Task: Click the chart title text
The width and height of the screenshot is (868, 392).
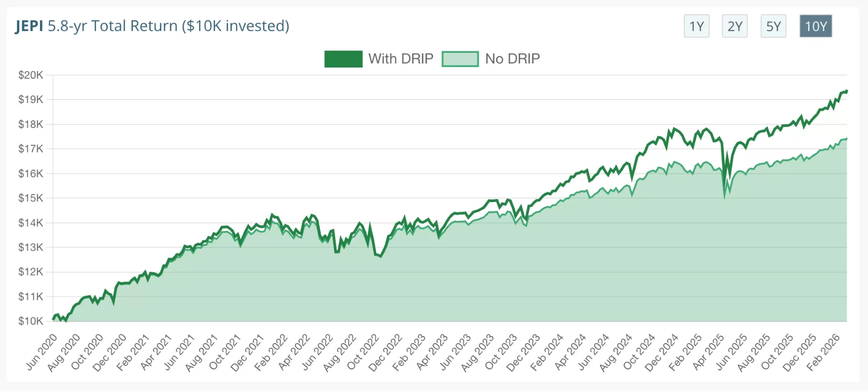Action: (152, 26)
